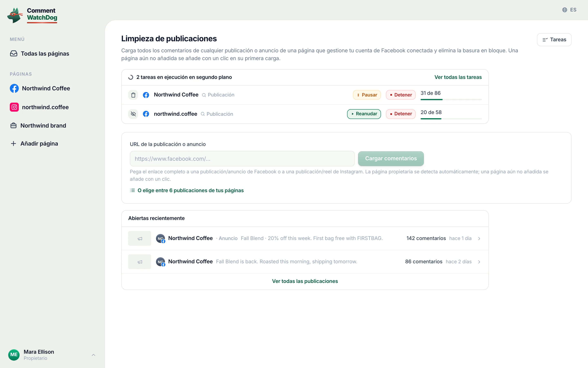Select Northwind brand in sidebar
The image size is (588, 368).
coord(38,126)
